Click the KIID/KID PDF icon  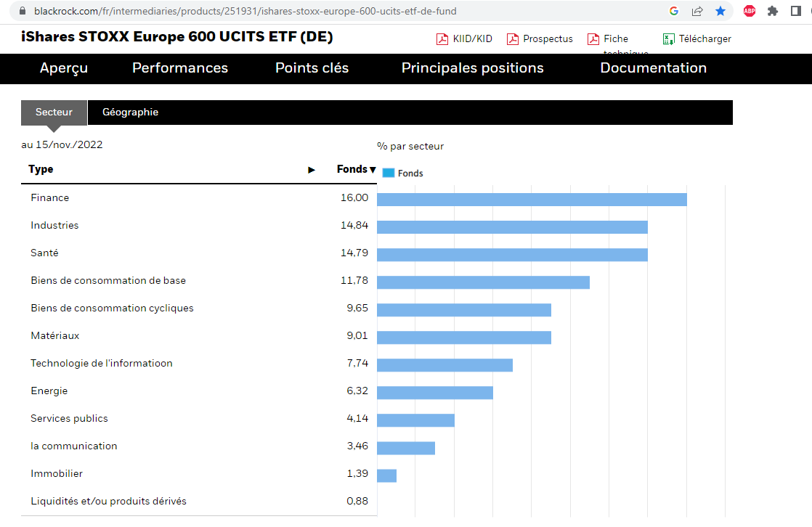click(442, 38)
